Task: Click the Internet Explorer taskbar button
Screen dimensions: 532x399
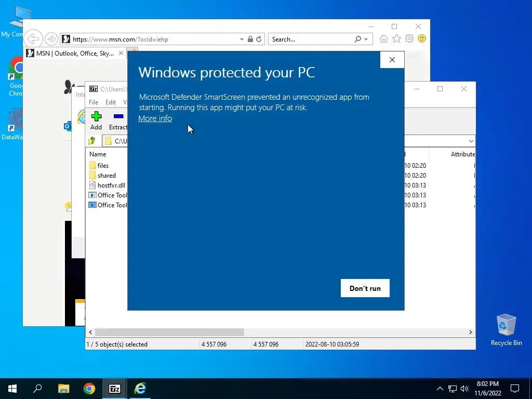Action: coord(140,389)
